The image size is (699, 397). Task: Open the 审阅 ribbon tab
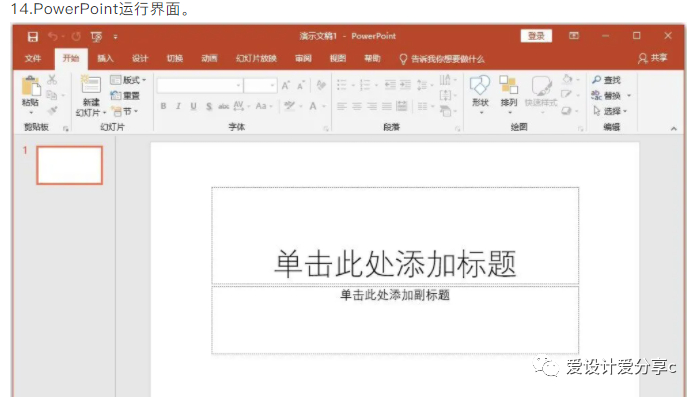click(x=303, y=58)
